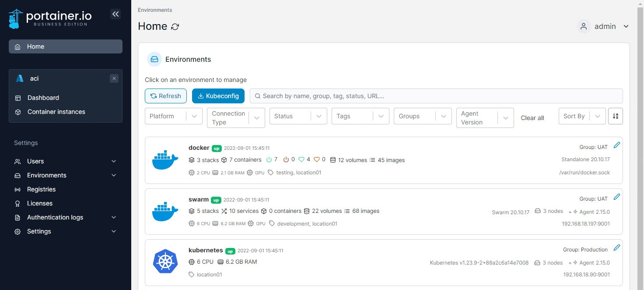This screenshot has height=290, width=644.
Task: Expand the Users menu
Action: pyautogui.click(x=66, y=161)
